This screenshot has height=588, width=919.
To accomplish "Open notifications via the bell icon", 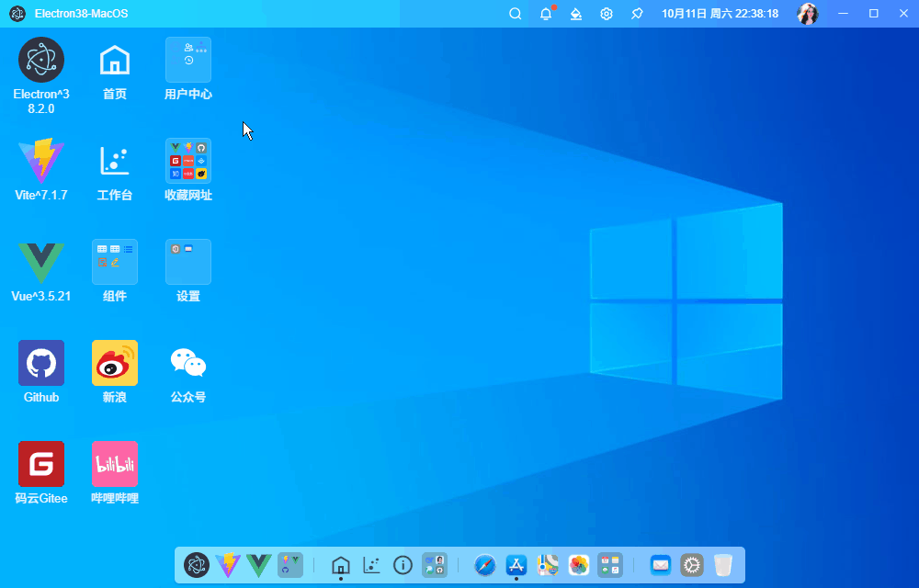I will pyautogui.click(x=546, y=14).
